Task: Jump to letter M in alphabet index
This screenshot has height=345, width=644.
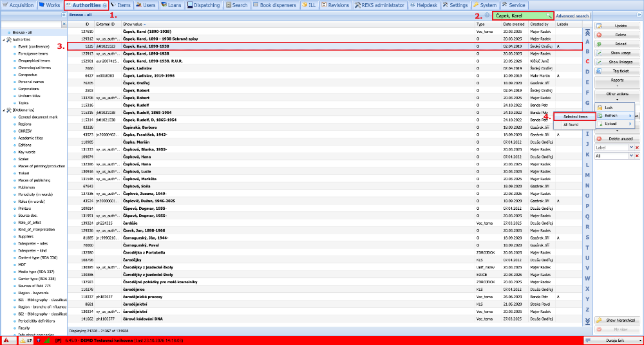Action: (587, 175)
